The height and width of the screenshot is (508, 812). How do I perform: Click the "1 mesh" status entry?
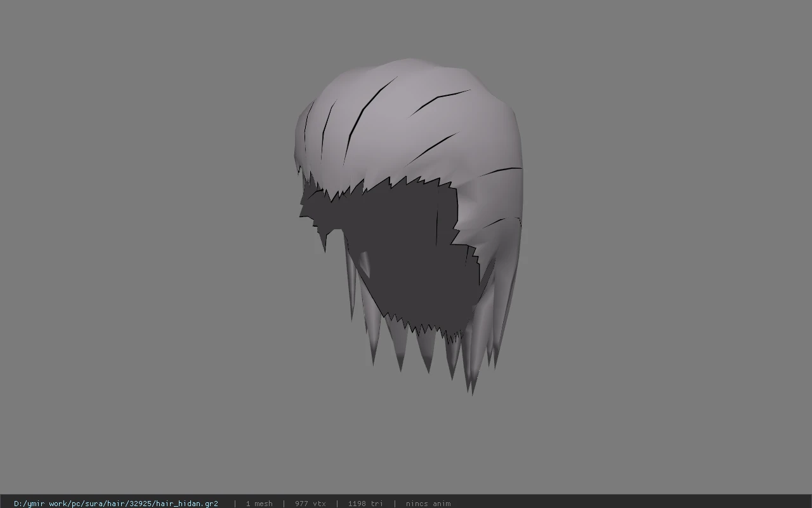pos(259,504)
